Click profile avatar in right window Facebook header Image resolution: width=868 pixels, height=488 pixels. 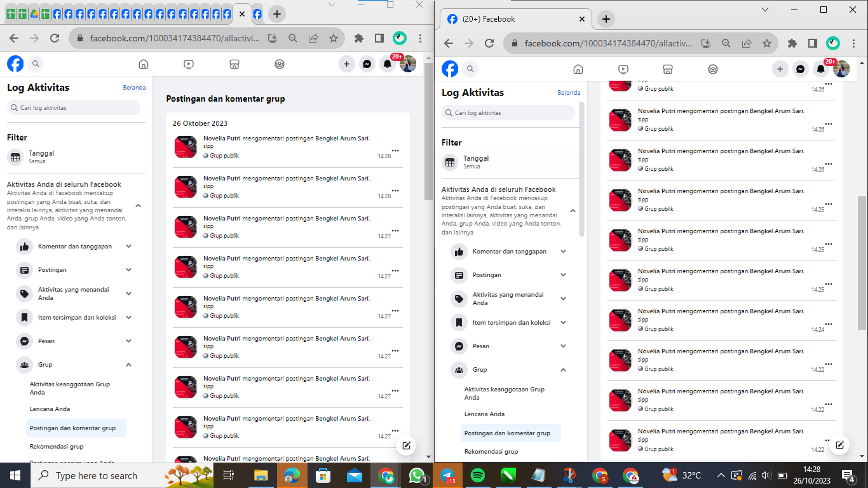[841, 69]
